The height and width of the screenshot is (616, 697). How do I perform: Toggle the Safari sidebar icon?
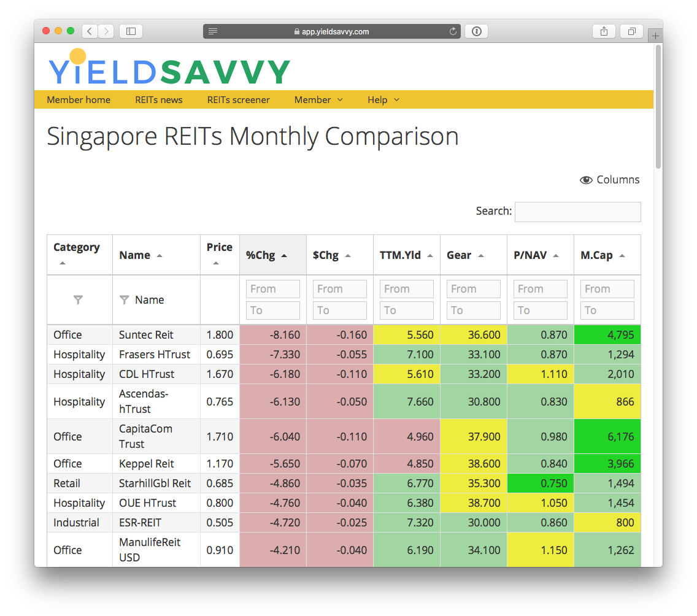(131, 31)
